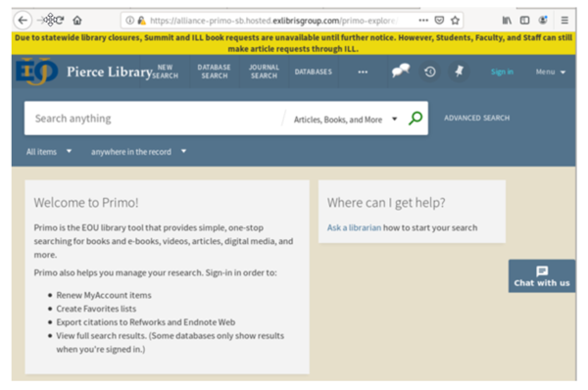Screen dimensions: 588x390
Task: View site information icon in address bar
Action: pyautogui.click(x=129, y=21)
